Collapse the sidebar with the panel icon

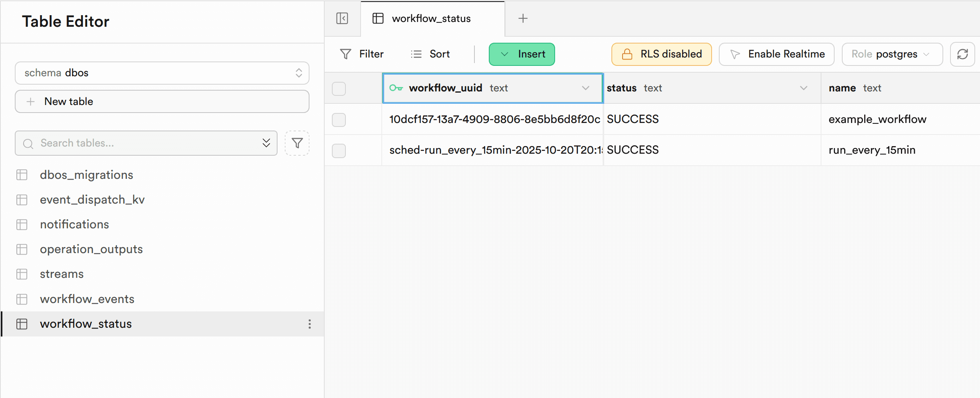(x=342, y=18)
